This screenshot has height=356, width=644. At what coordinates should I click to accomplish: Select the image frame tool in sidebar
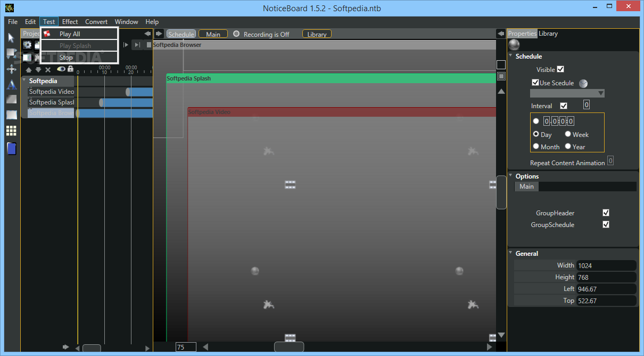click(11, 115)
